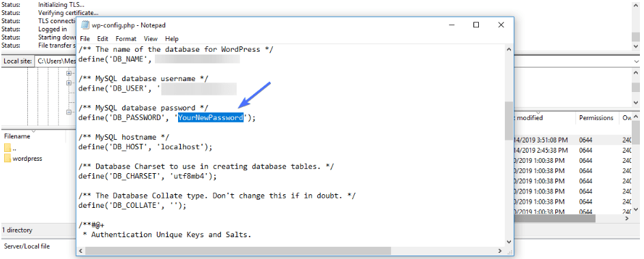The image size is (644, 259).
Task: Click the 'Logged in' status log line
Action: [x=53, y=29]
